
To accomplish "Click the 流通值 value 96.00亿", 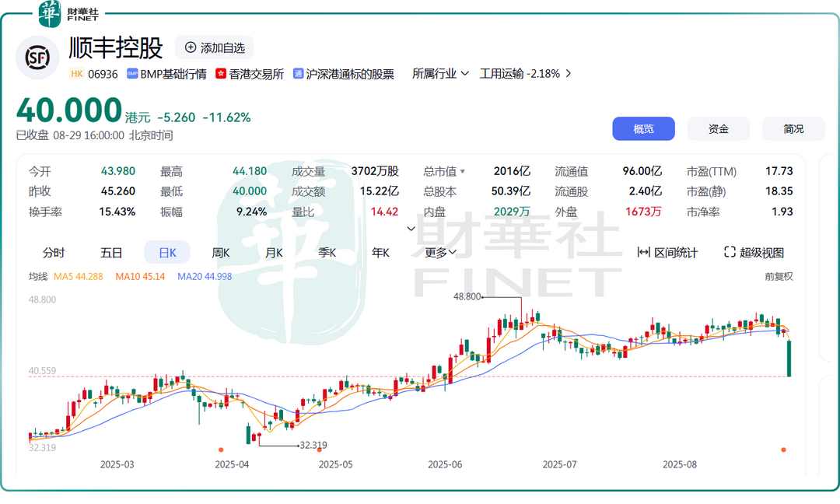I will click(x=642, y=171).
